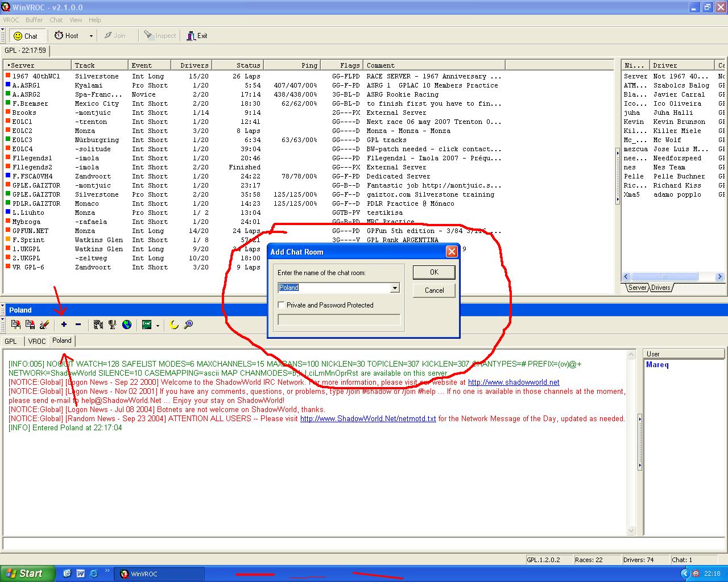Viewport: 728px width, 582px height.
Task: Enable Private and Password Protected checkbox
Action: 282,305
